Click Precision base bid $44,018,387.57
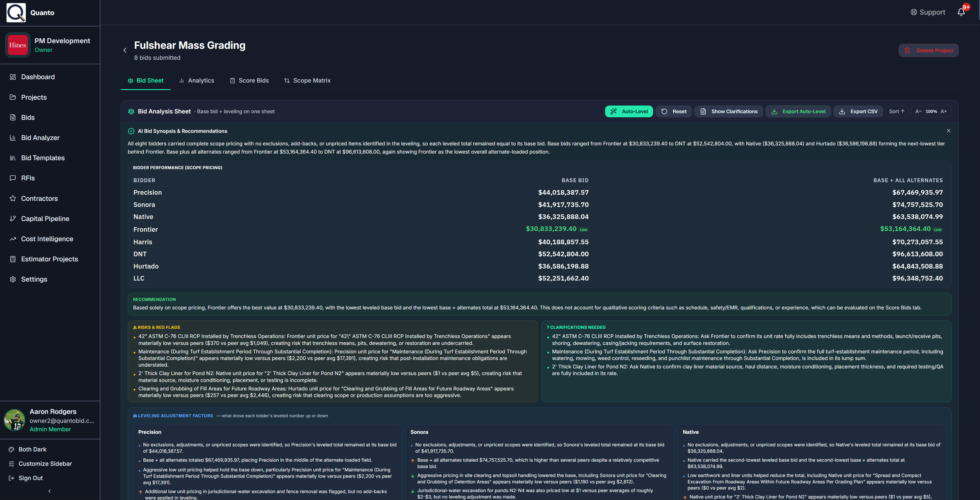This screenshot has width=980, height=500. (x=563, y=193)
